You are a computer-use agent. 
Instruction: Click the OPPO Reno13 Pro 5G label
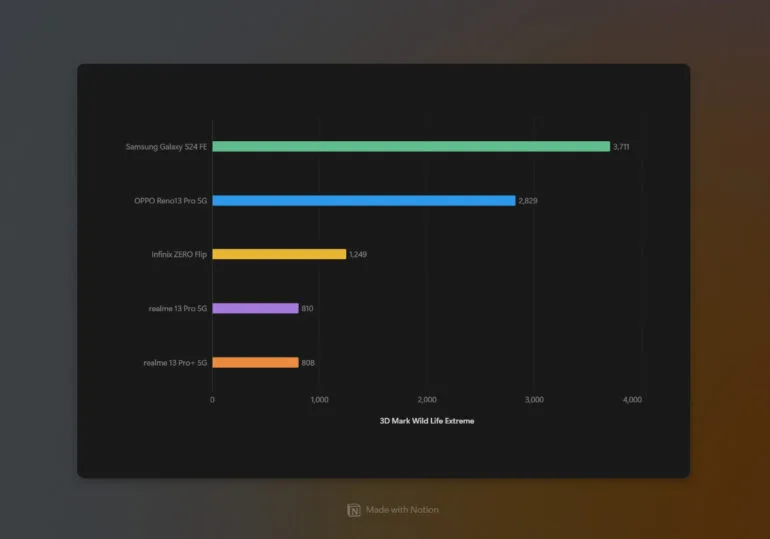click(170, 201)
